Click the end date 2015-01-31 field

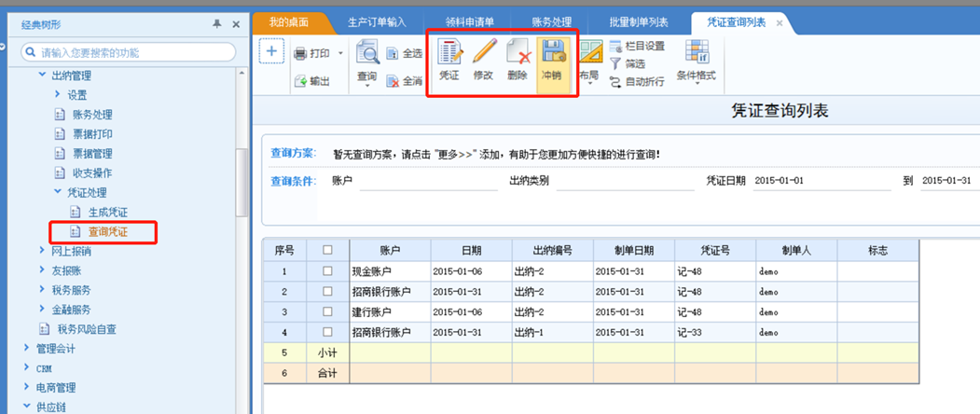(950, 181)
